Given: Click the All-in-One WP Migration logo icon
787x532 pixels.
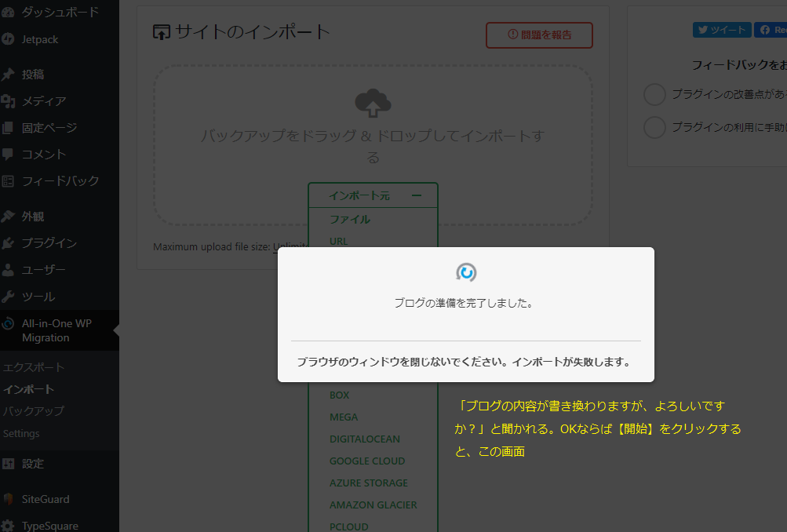Looking at the screenshot, I should [x=8, y=324].
